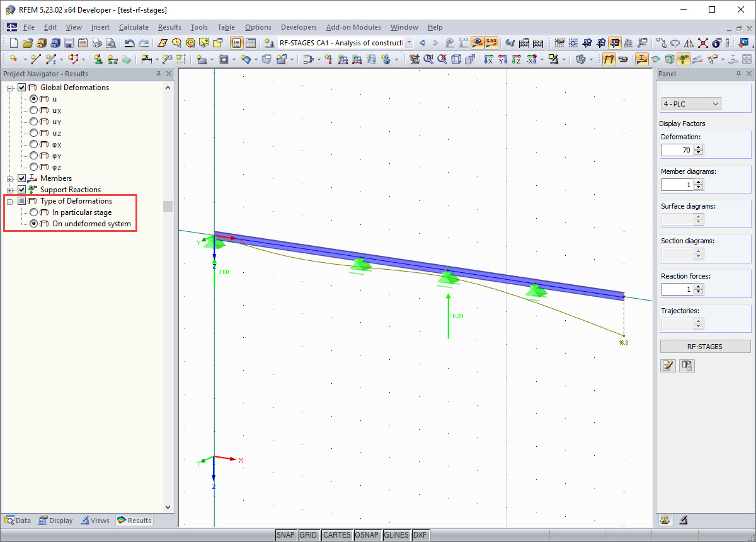Go to next load case arrow
This screenshot has height=542, width=756.
point(435,43)
